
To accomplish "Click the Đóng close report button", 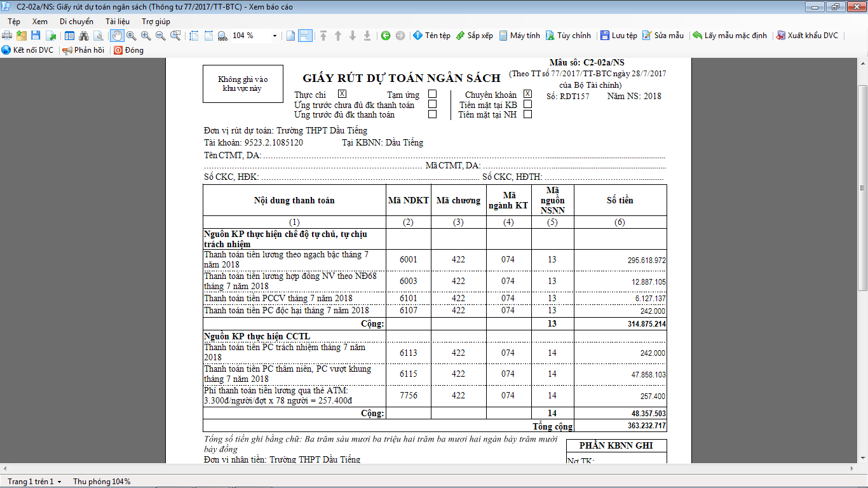I will 128,50.
